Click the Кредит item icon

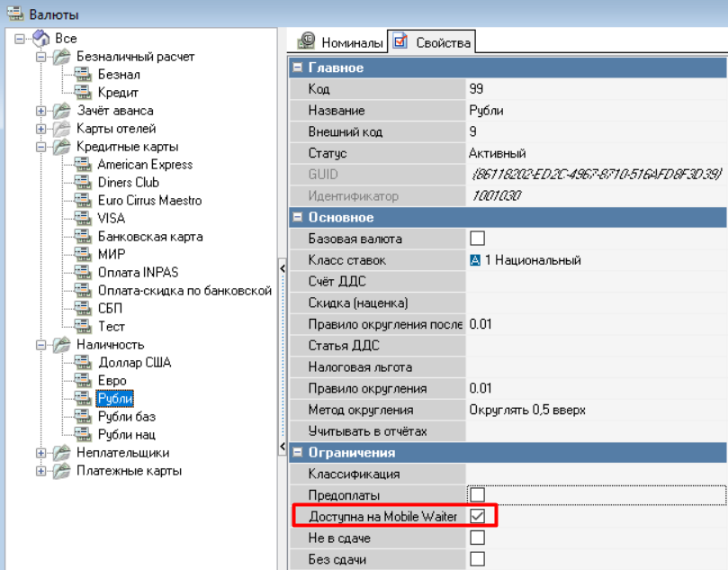pyautogui.click(x=83, y=93)
